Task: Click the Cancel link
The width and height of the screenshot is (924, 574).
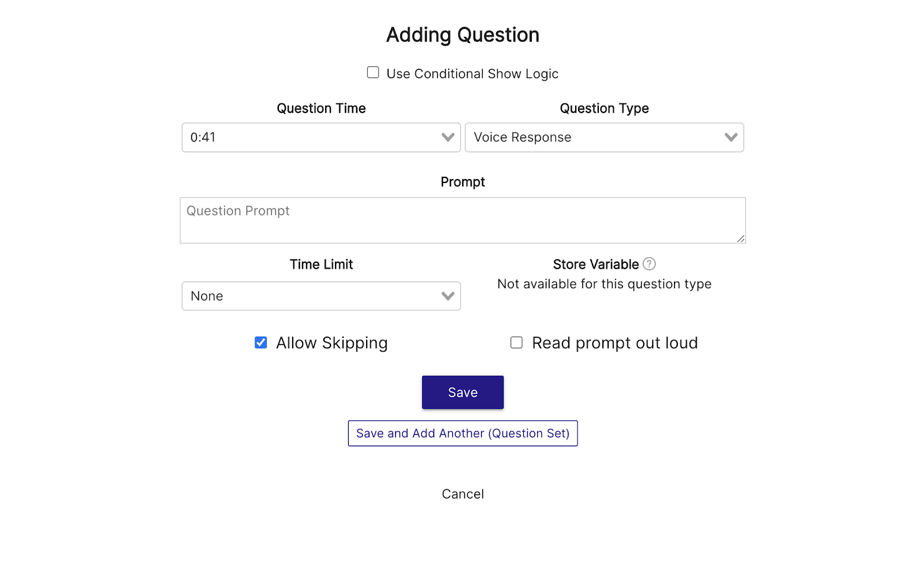Action: [462, 494]
